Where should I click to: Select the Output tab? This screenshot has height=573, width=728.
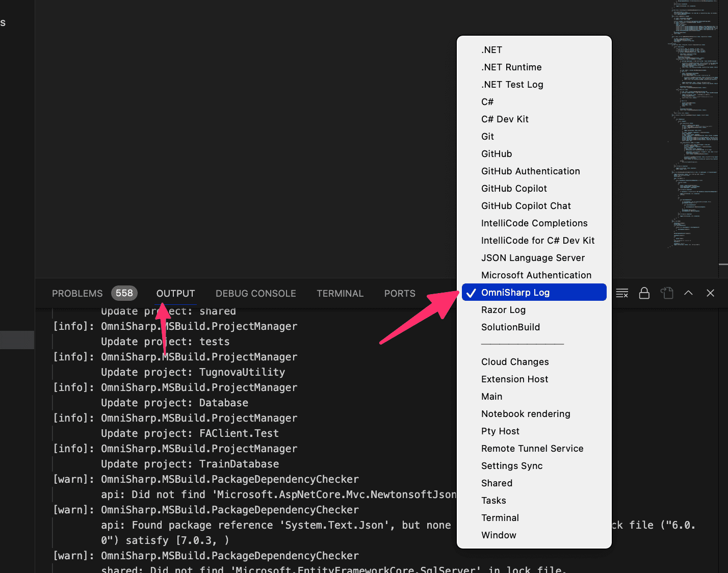175,294
